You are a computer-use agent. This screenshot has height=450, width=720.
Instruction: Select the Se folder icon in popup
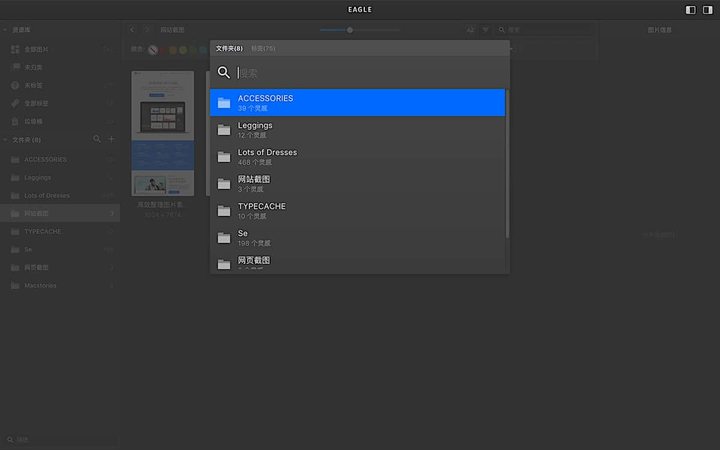[224, 238]
